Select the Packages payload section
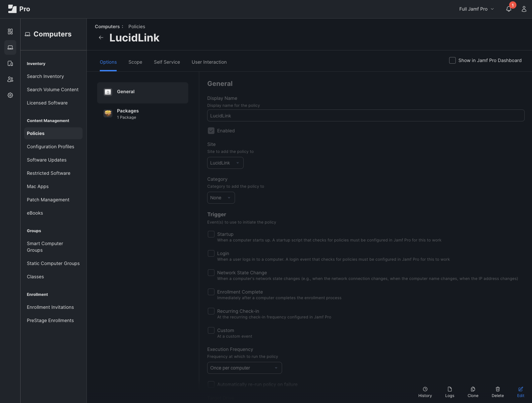Image resolution: width=532 pixels, height=403 pixels. pos(143,114)
